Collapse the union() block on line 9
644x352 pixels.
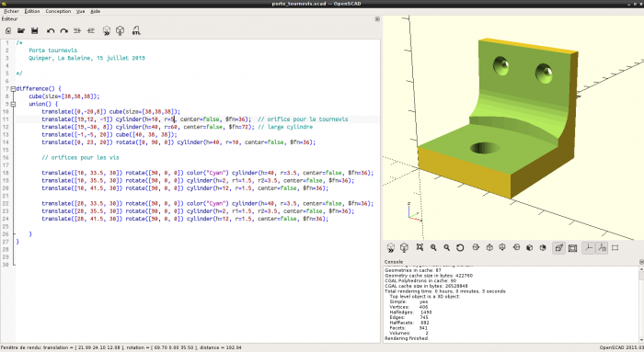[x=14, y=104]
